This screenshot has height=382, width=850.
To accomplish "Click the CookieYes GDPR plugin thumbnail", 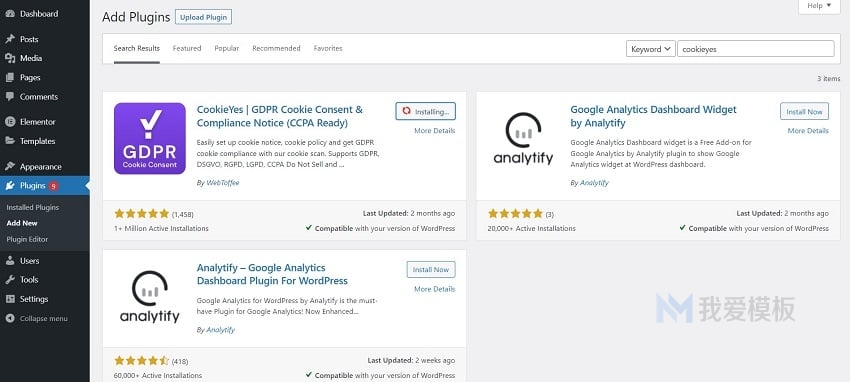I will tap(150, 138).
